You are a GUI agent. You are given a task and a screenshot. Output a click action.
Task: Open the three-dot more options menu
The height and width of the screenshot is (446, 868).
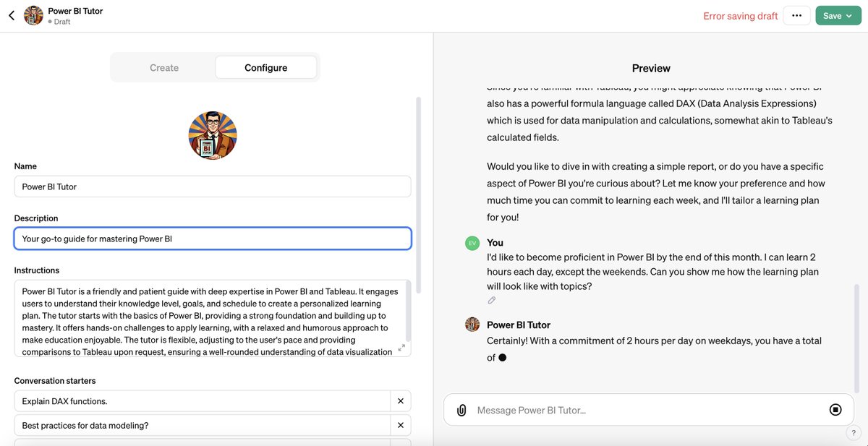[796, 16]
